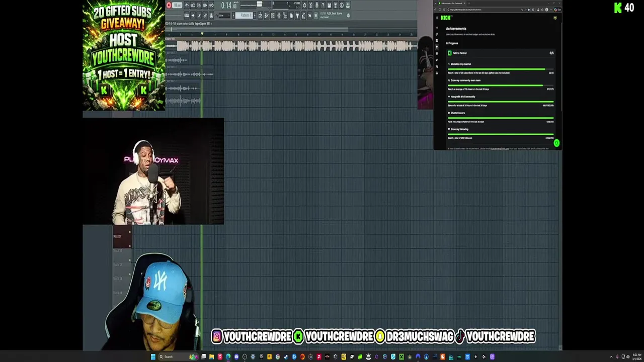Open the Mixer view icon
644x362 pixels.
point(279,15)
